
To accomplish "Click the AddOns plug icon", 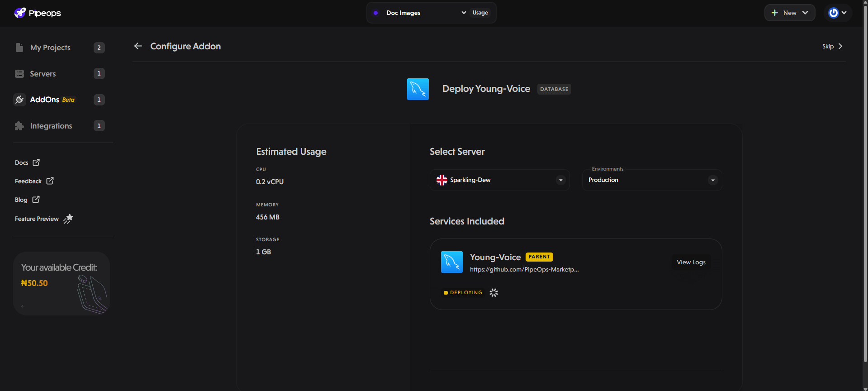I will click(x=19, y=100).
